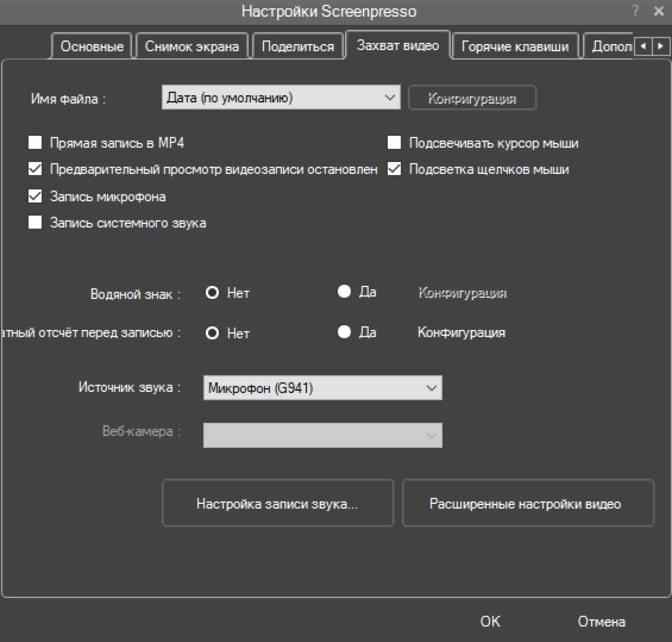Expand the Источник звука dropdown
Screen dimensions: 672x642
click(x=322, y=388)
